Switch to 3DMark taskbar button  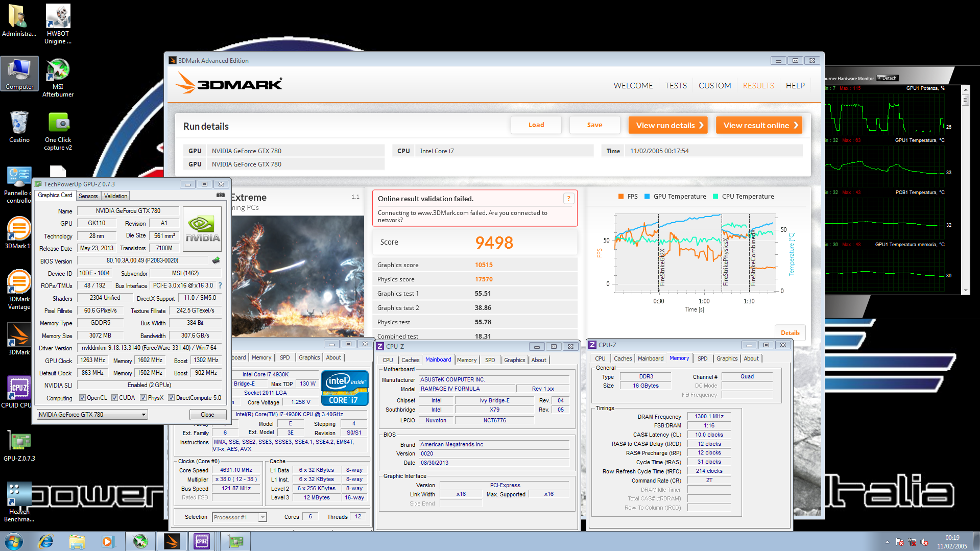click(172, 541)
